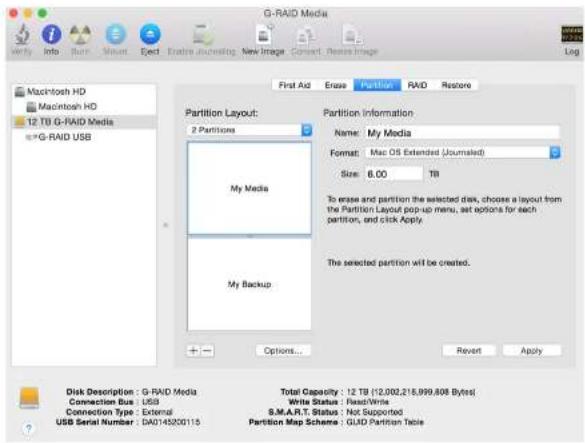Select the G-RAID USB volume

point(85,137)
